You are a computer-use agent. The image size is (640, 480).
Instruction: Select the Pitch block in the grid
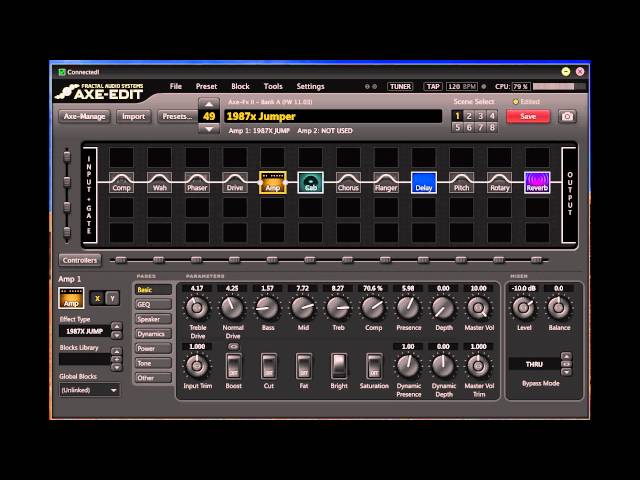click(462, 182)
